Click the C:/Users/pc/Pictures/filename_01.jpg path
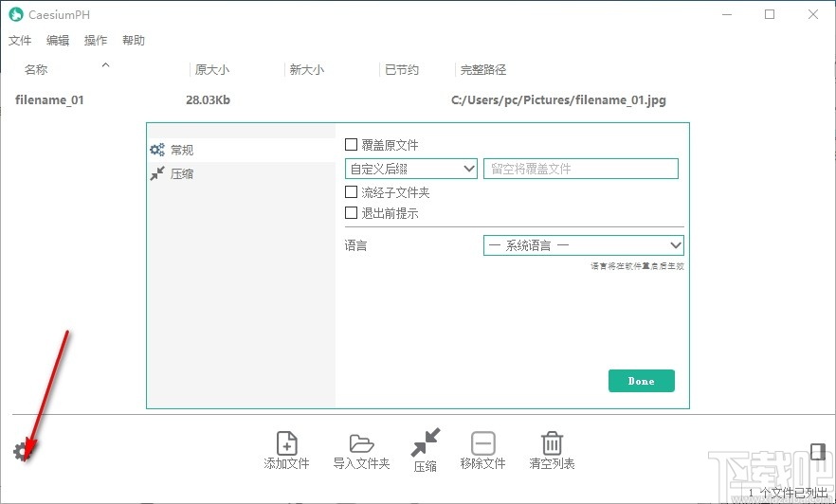Image resolution: width=836 pixels, height=504 pixels. pyautogui.click(x=559, y=100)
